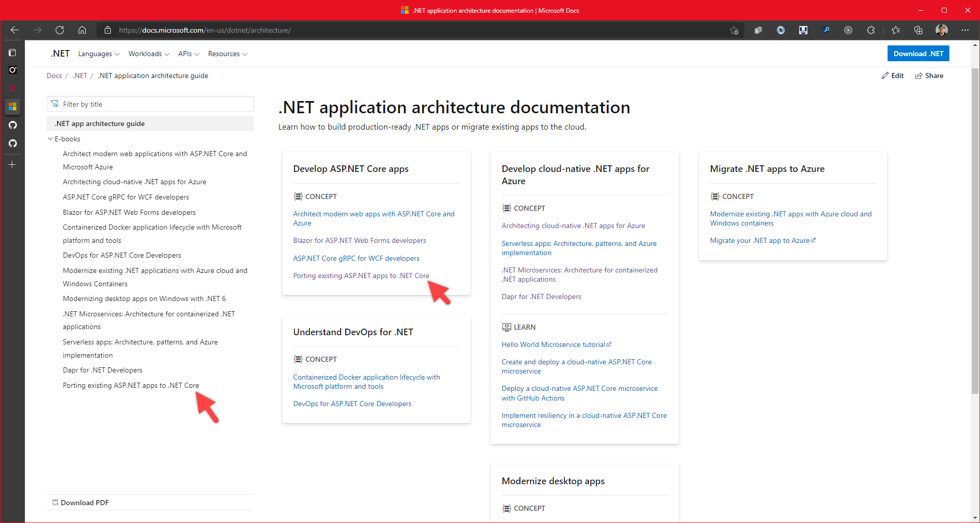Open the Collections icon

pos(918,31)
